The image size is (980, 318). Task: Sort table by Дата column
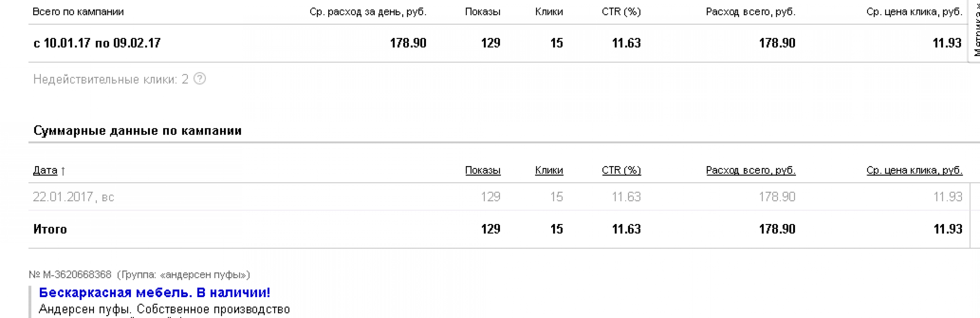[45, 170]
